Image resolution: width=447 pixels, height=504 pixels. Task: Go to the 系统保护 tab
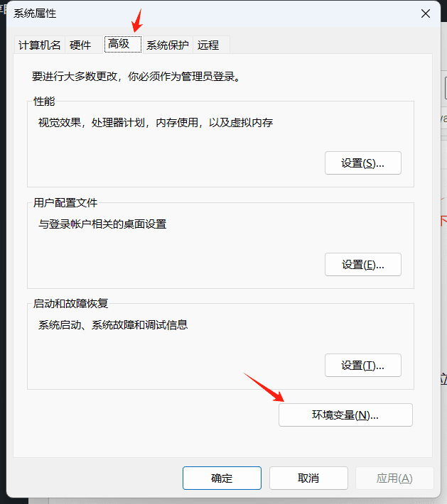[x=167, y=45]
